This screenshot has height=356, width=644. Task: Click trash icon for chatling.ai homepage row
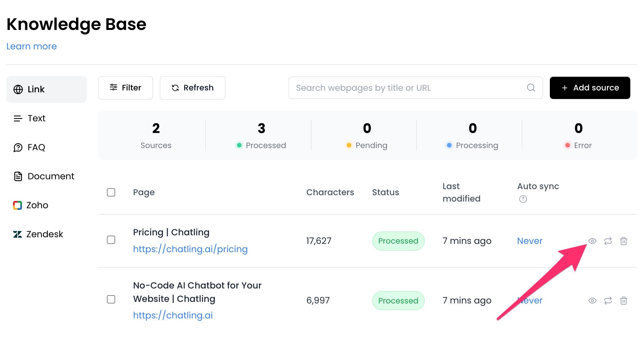click(x=623, y=301)
